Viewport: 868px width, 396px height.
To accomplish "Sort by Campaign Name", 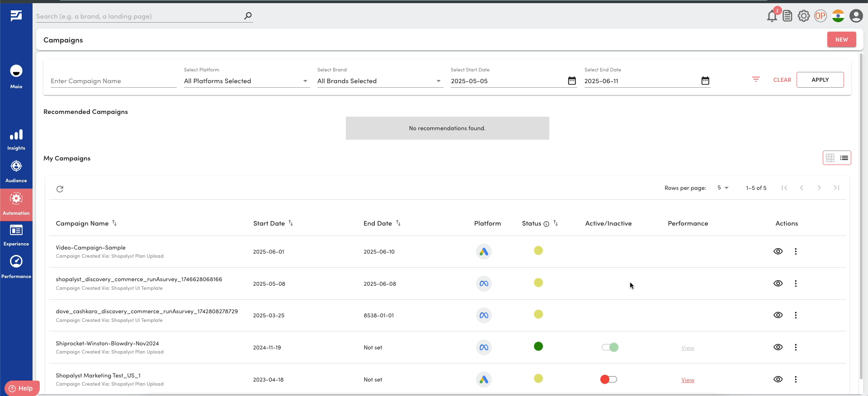I will click(114, 223).
